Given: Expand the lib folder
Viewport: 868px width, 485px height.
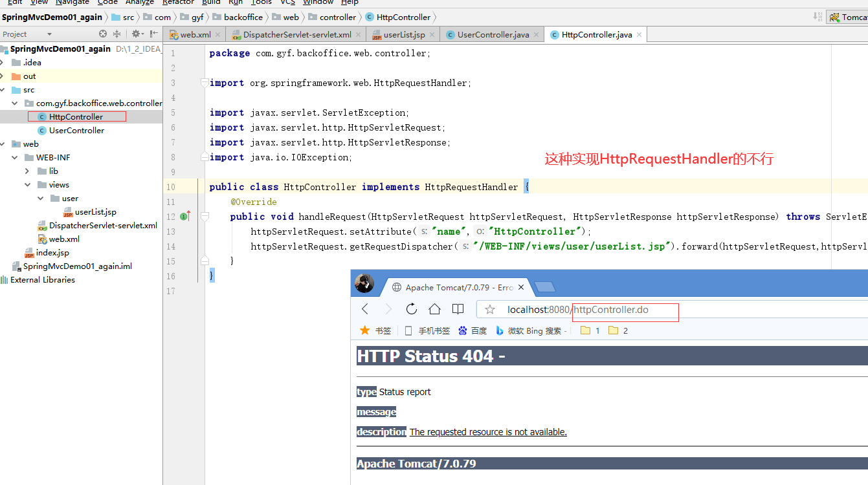Looking at the screenshot, I should (x=27, y=171).
